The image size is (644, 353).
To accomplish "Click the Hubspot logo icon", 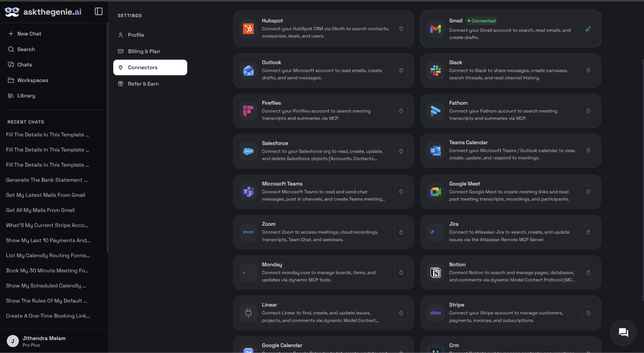I will pyautogui.click(x=248, y=29).
